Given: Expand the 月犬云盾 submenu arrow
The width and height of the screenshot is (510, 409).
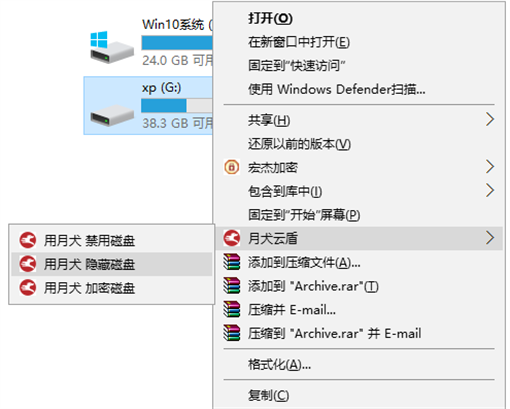Looking at the screenshot, I should tap(490, 238).
